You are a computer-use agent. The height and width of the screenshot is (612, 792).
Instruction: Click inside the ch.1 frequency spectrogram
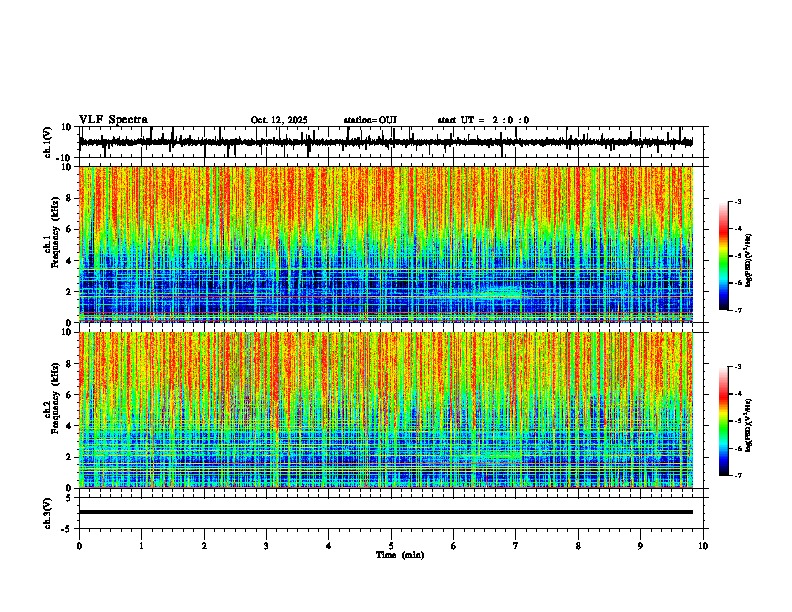[385, 244]
